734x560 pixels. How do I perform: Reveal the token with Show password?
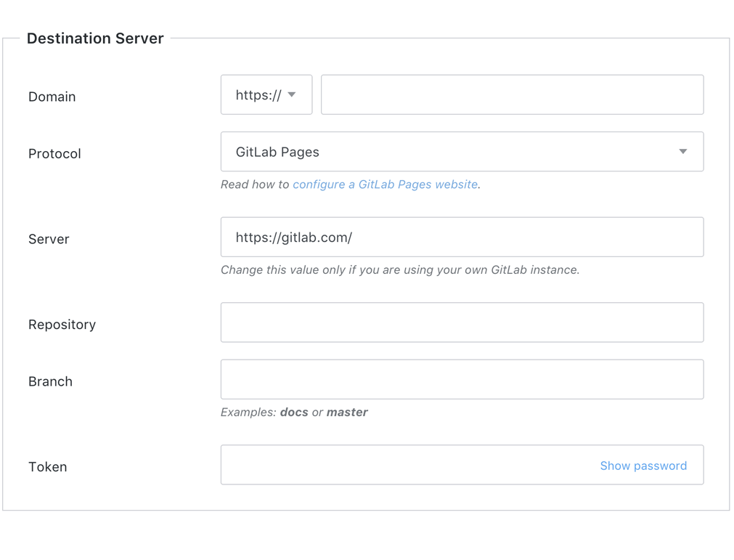coord(643,466)
